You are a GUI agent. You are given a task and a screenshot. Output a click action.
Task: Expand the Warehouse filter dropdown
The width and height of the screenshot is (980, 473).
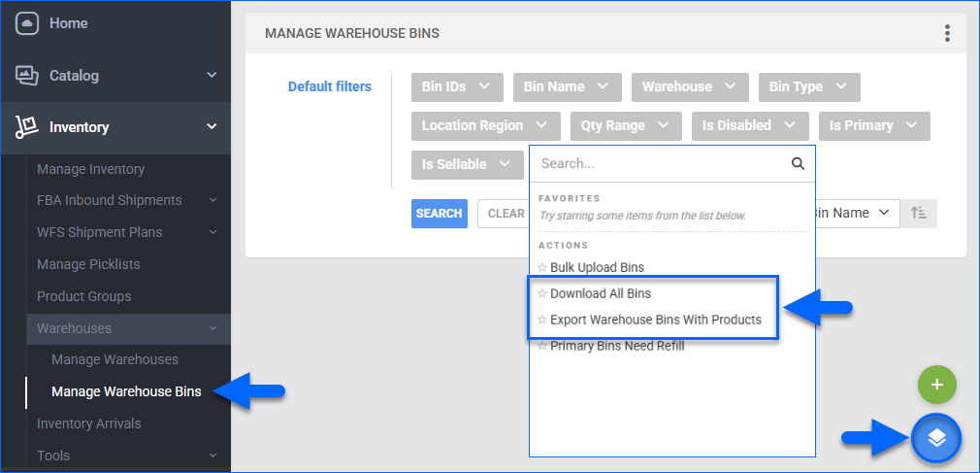click(x=689, y=86)
